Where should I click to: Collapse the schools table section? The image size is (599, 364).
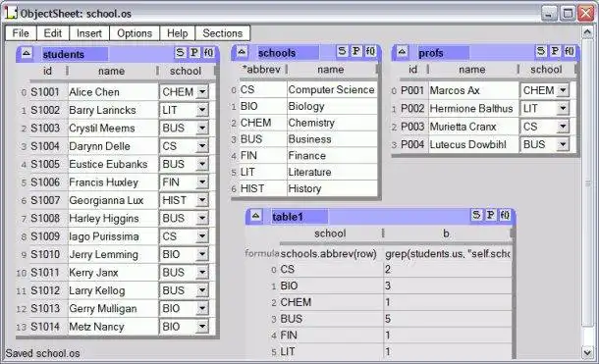tap(242, 51)
